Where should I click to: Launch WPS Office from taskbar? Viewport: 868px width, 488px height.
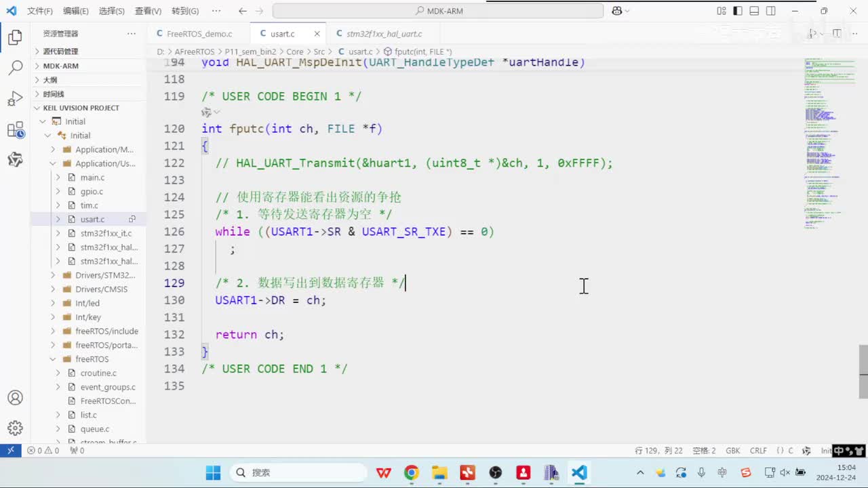click(384, 472)
